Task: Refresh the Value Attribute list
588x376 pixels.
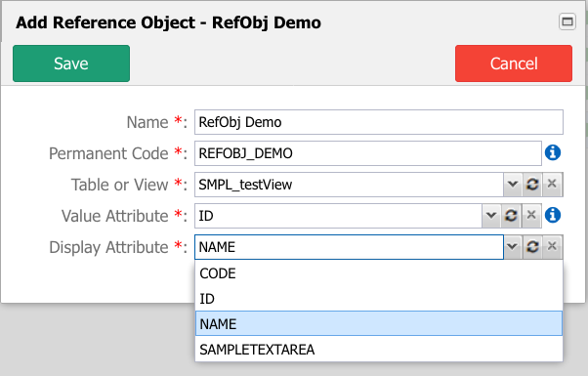Action: pyautogui.click(x=511, y=216)
